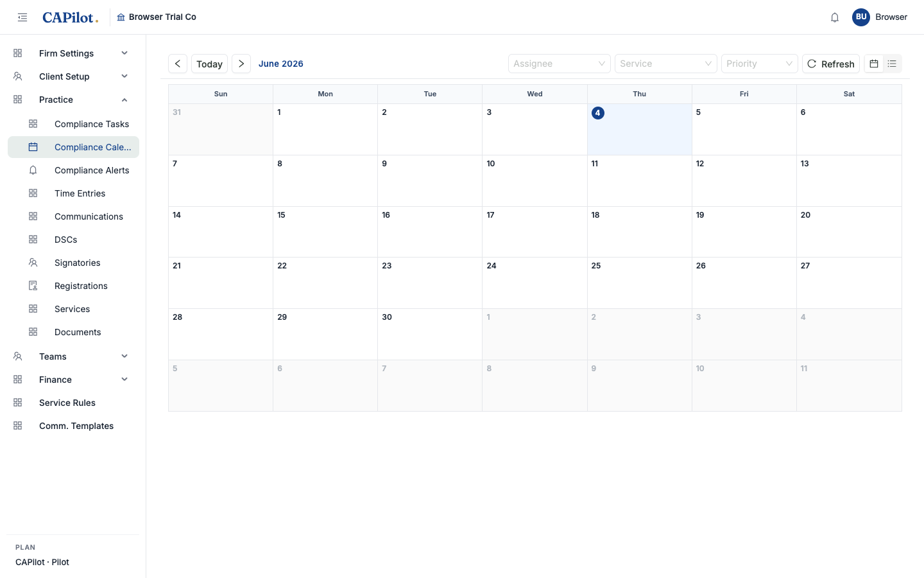Click the Thu column header
The height and width of the screenshot is (578, 924).
[639, 94]
